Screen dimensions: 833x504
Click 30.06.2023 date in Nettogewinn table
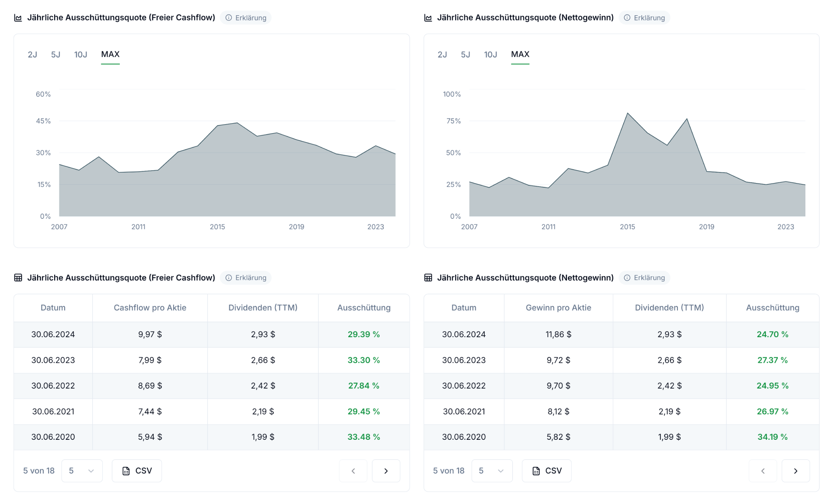tap(464, 360)
